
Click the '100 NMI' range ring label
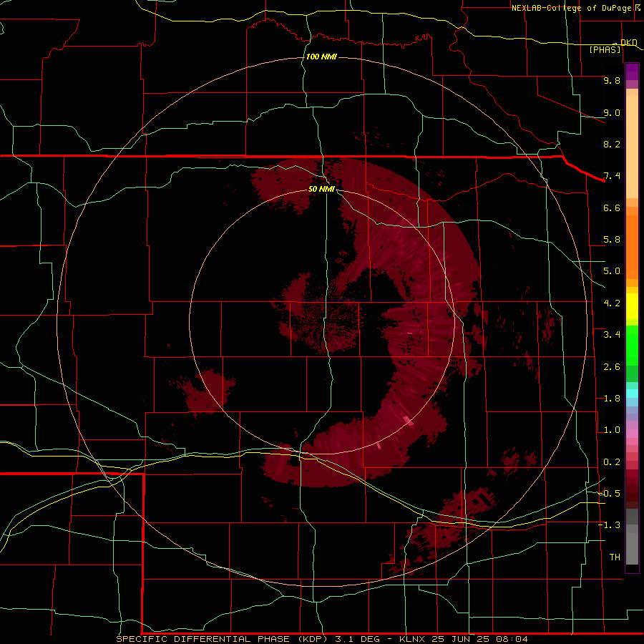[x=321, y=57]
